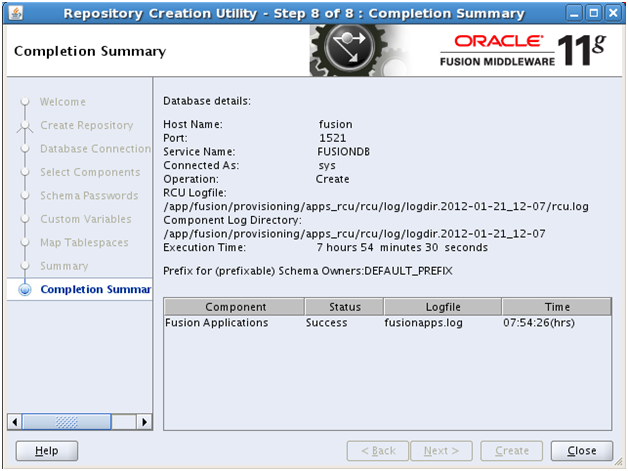Click the fusionapps.log logfile cell
Image resolution: width=628 pixels, height=471 pixels.
coord(442,323)
